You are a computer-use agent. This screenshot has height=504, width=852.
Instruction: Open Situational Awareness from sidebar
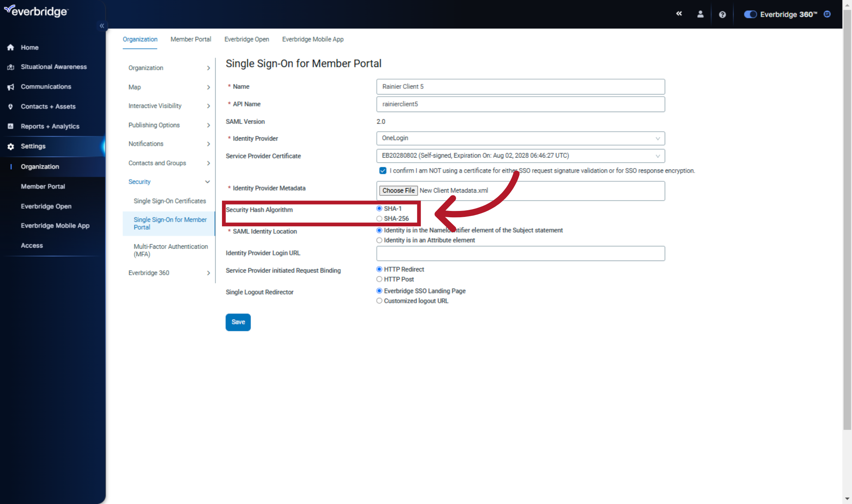pos(53,66)
